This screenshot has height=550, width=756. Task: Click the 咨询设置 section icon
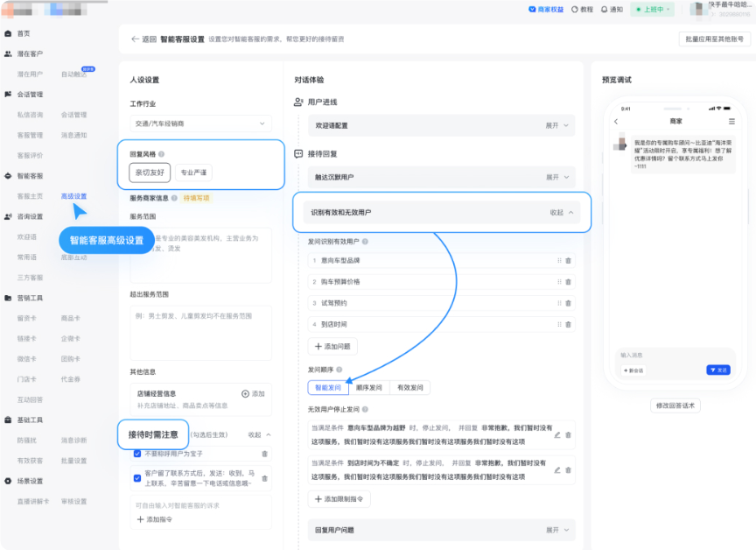tap(8, 216)
